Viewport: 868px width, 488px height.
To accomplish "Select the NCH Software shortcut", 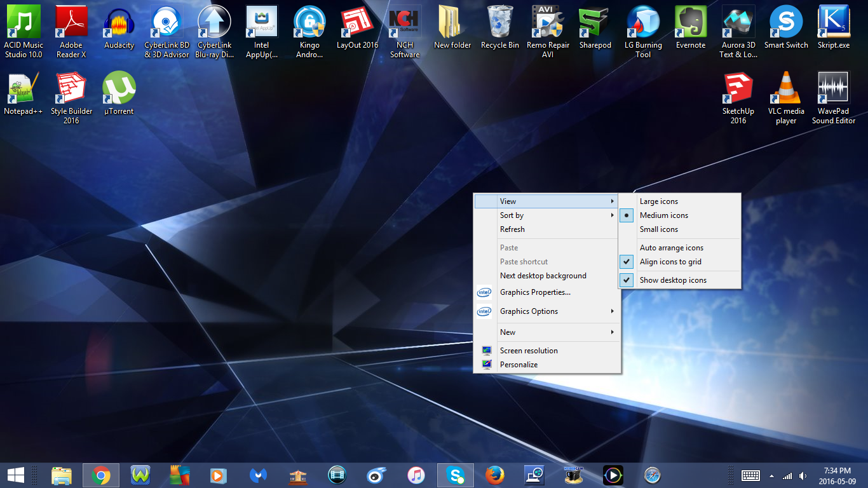I will (405, 32).
